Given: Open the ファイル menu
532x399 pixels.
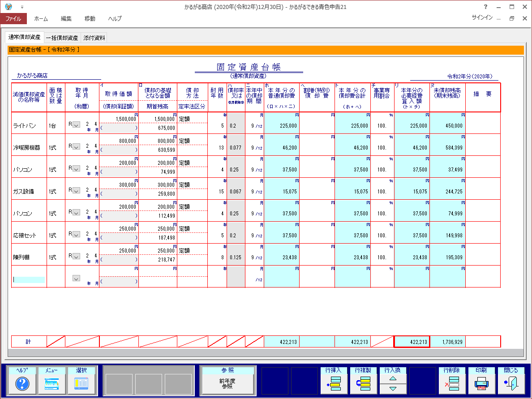Looking at the screenshot, I should point(13,19).
